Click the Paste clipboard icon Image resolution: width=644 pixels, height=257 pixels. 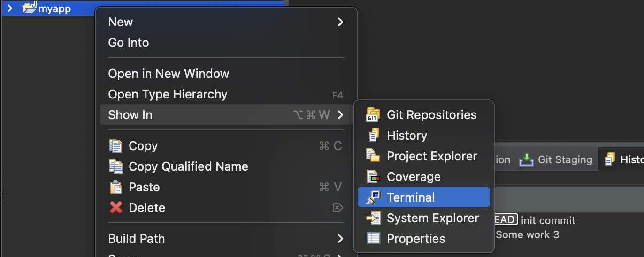(115, 187)
